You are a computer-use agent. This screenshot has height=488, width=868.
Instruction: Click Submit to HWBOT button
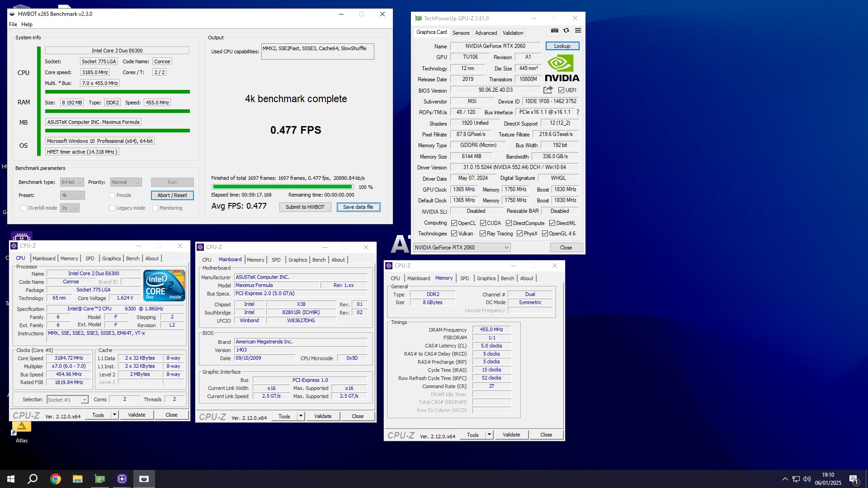[305, 207]
